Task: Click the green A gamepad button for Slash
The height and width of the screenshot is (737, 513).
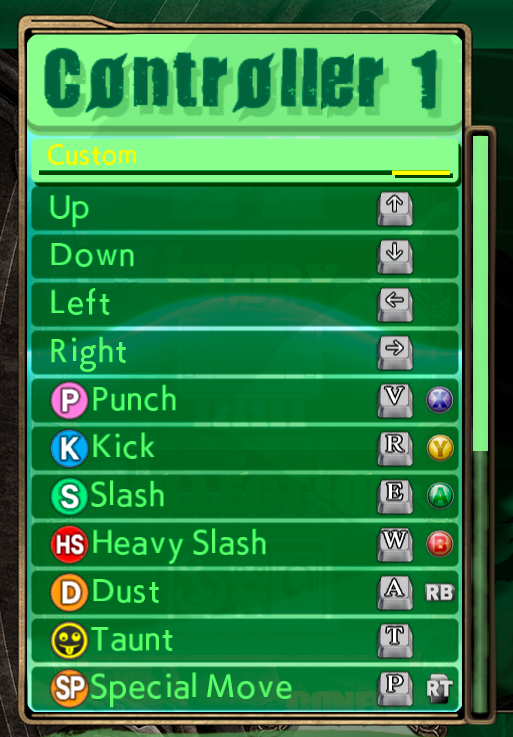Action: click(440, 496)
